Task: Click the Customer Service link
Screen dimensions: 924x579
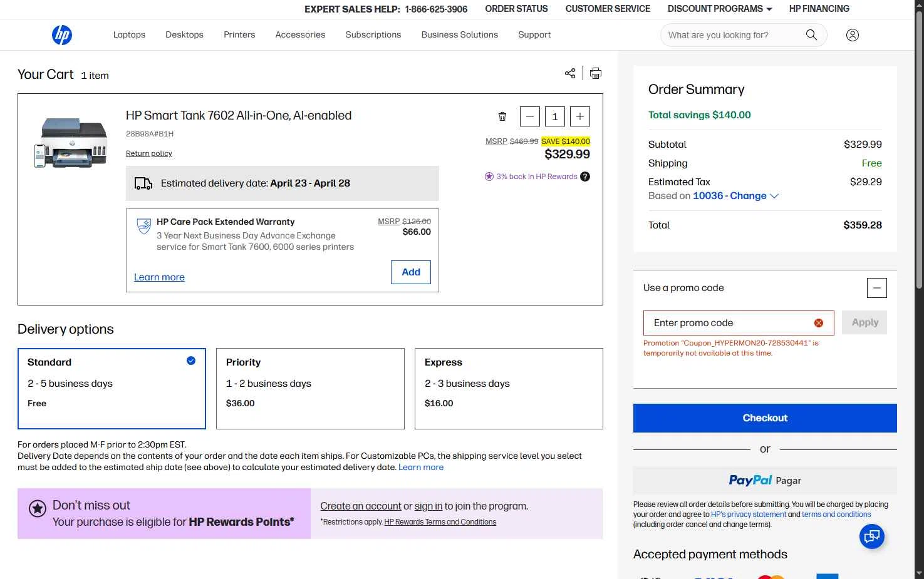Action: click(608, 9)
